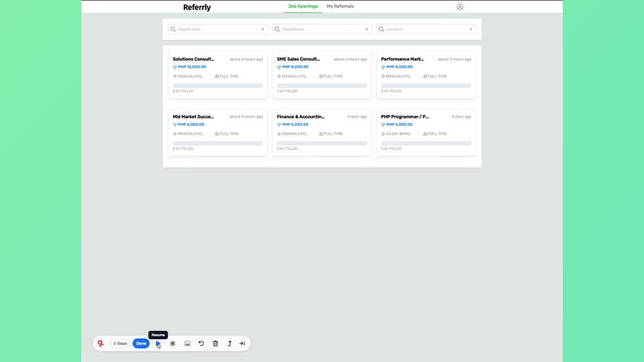Click the trash delete icon in the recorder toolbar
This screenshot has height=362, width=644.
215,344
